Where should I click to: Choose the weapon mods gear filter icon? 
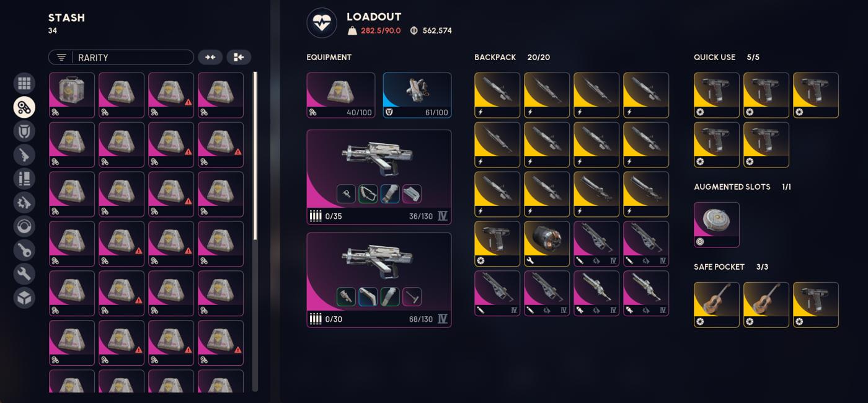(x=24, y=203)
